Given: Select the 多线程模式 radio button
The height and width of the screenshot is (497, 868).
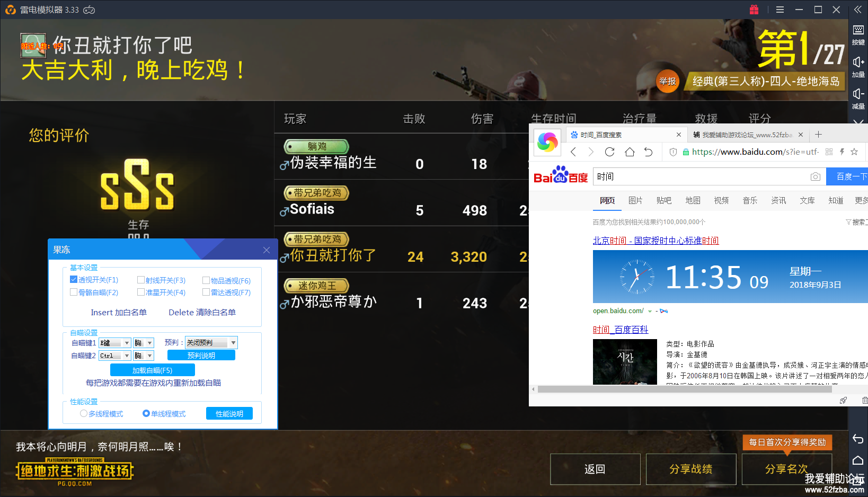Looking at the screenshot, I should [x=84, y=413].
